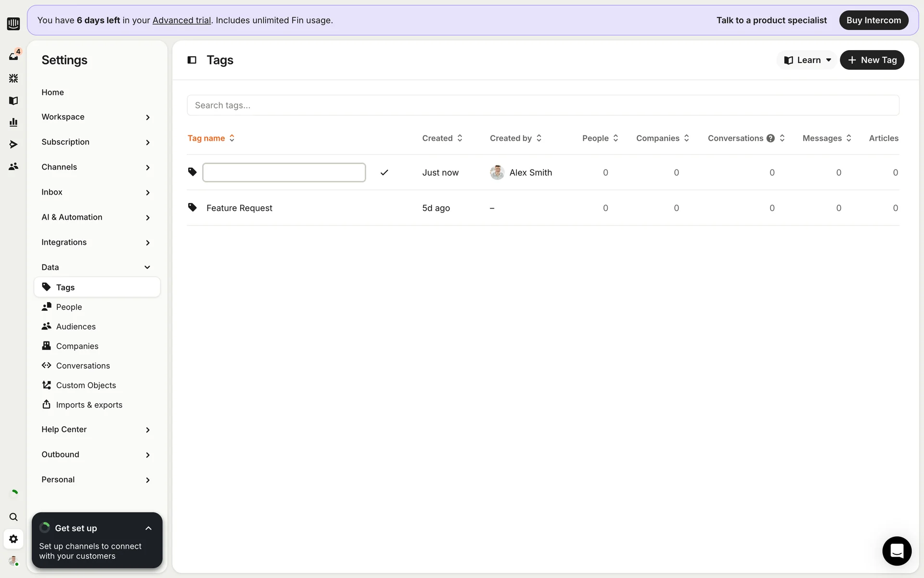Open the Intercom Messenger chat bubble
924x578 pixels.
click(x=897, y=551)
